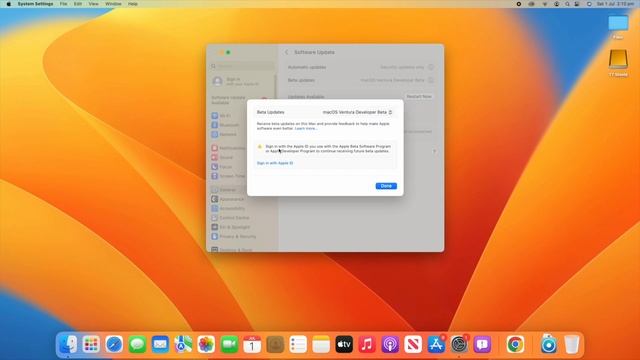640x360 pixels.
Task: Click System Settings icon in the Dock
Action: click(459, 344)
